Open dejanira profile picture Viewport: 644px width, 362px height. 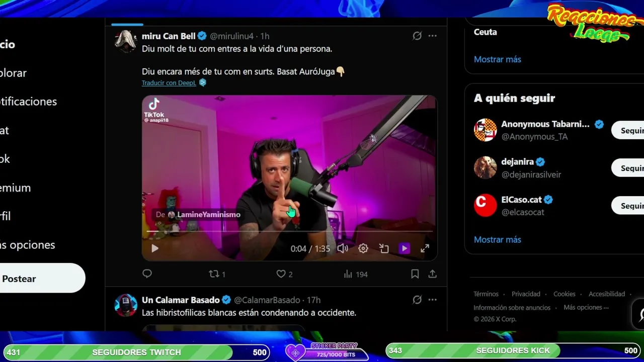pos(486,168)
